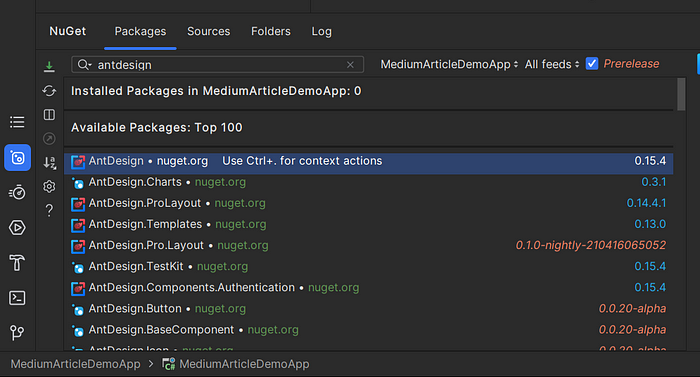Click the green install package download icon
700x377 pixels.
pyautogui.click(x=49, y=67)
